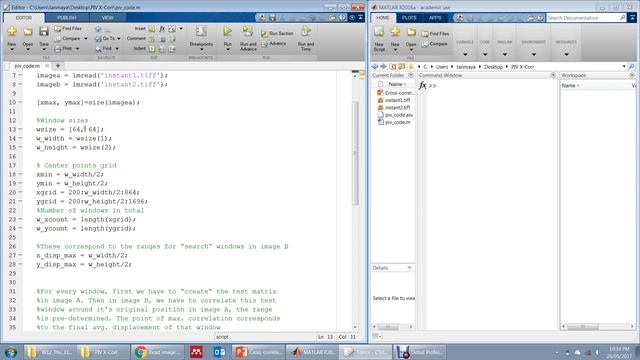Click the help question mark icon in MATLAB

pos(540,18)
